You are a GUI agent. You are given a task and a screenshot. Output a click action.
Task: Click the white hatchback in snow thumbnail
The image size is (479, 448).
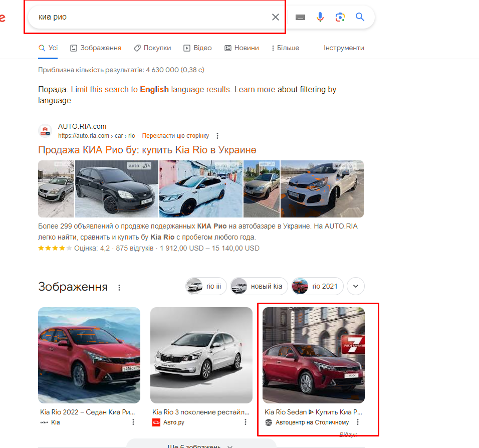(201, 189)
